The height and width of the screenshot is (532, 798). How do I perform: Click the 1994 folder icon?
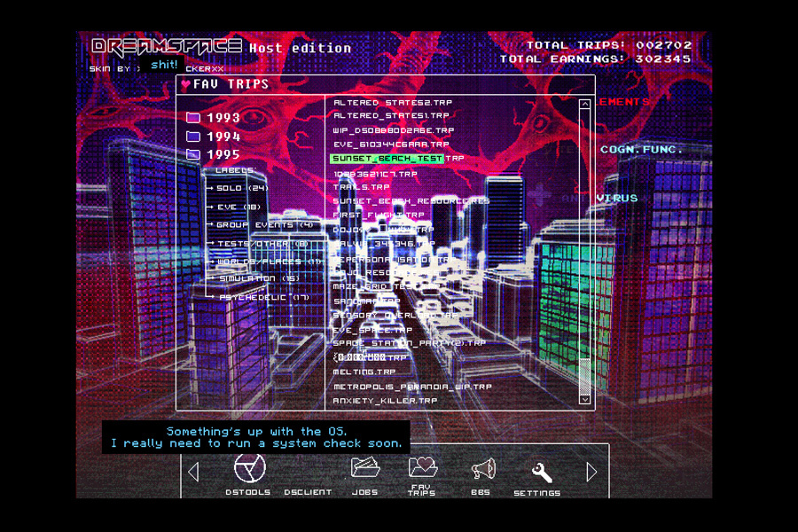pyautogui.click(x=193, y=137)
